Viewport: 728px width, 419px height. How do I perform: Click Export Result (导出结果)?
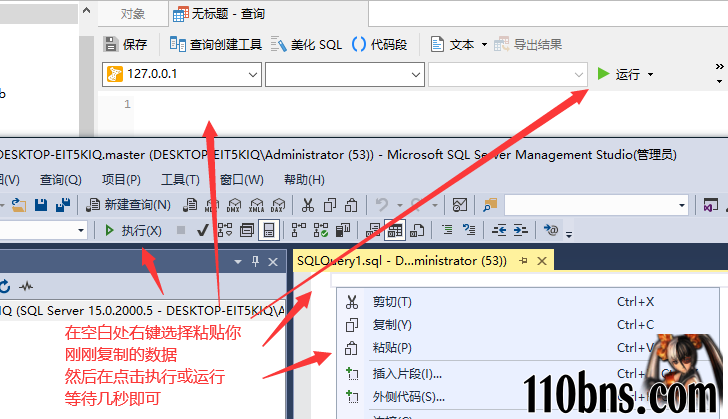(x=528, y=45)
